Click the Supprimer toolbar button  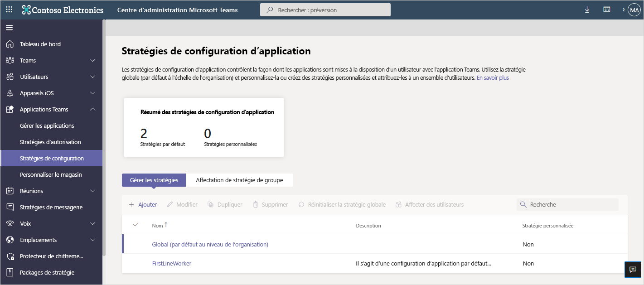270,204
